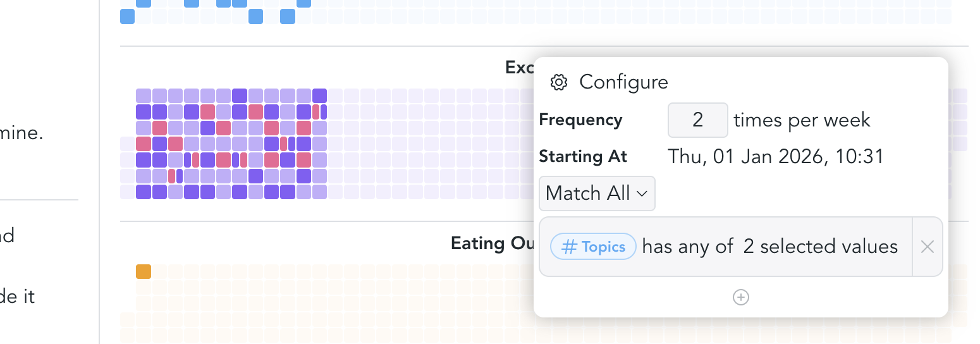Screen dimensions: 980x344
Task: Click the leftmost pink cell in the Exercise heatmap
Action: [x=144, y=144]
